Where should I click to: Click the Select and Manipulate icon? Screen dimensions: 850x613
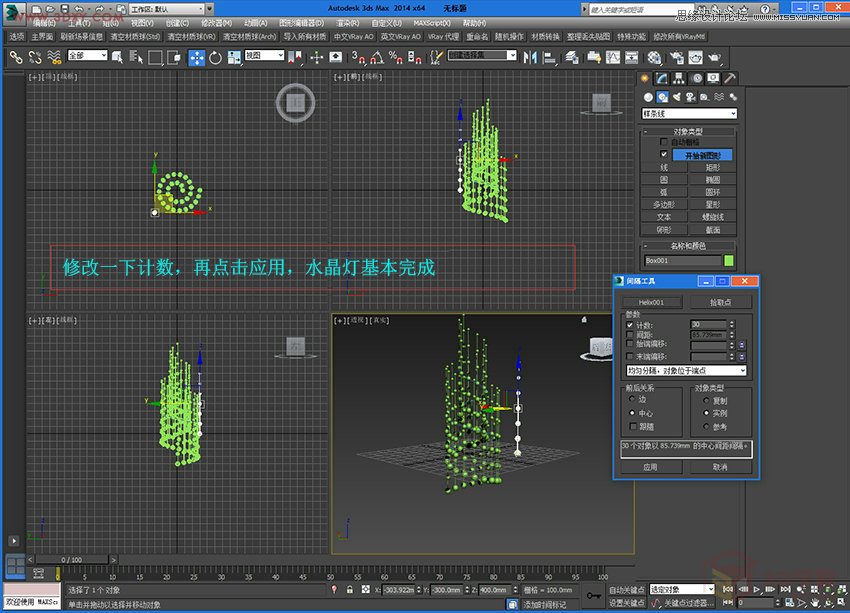point(317,57)
